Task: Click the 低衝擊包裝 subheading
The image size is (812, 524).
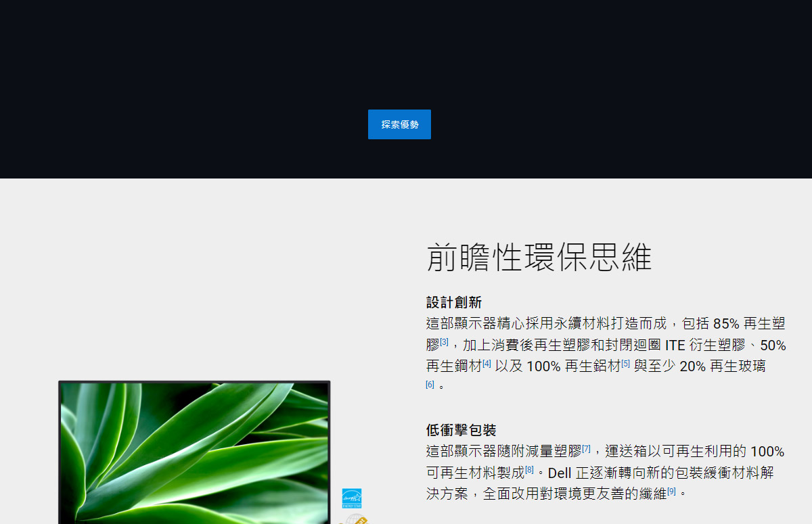Action: tap(461, 430)
